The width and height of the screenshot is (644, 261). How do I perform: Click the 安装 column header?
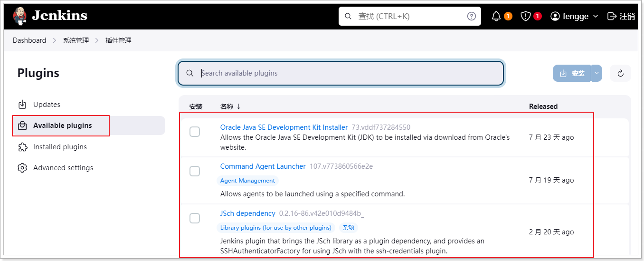point(196,106)
